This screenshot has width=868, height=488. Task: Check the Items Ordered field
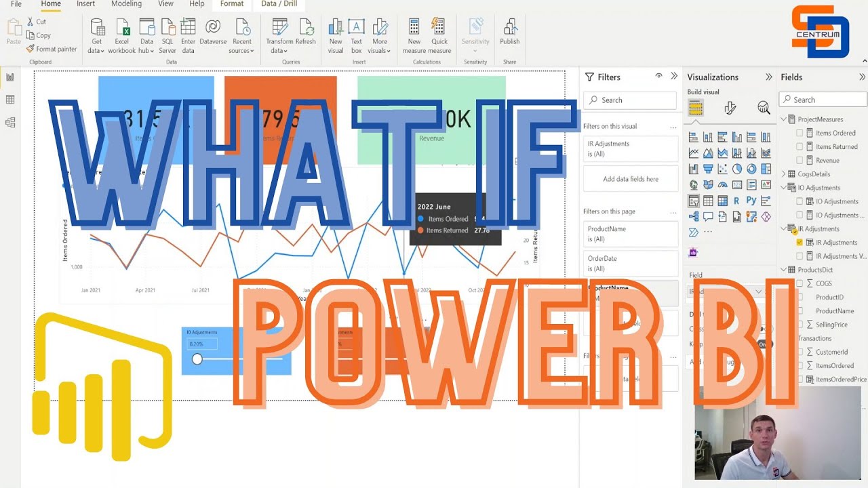(x=800, y=133)
